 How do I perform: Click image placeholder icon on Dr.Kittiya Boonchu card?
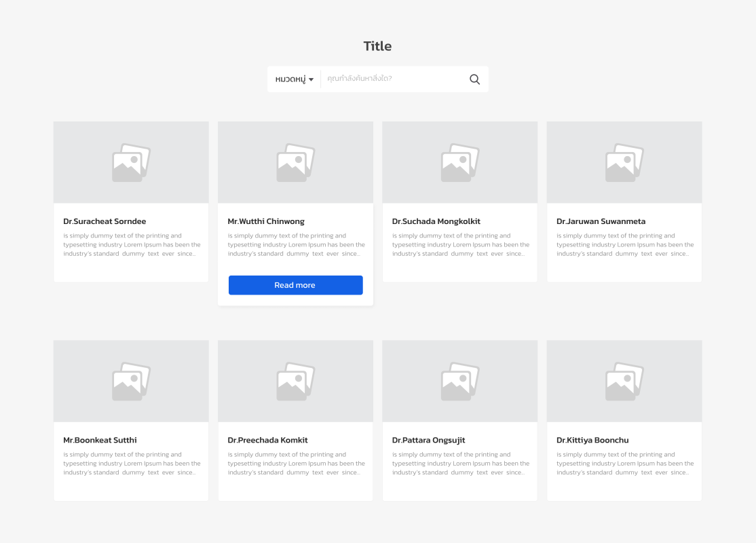(x=624, y=381)
